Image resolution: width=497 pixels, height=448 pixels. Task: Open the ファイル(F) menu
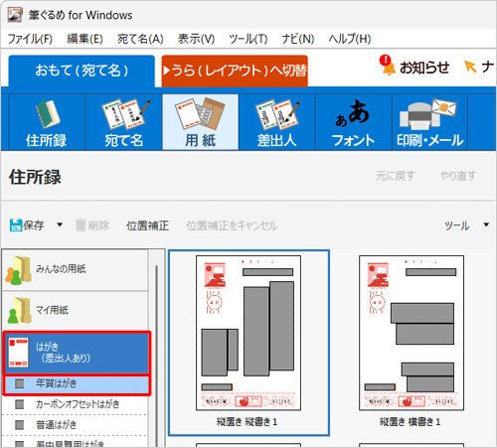30,39
